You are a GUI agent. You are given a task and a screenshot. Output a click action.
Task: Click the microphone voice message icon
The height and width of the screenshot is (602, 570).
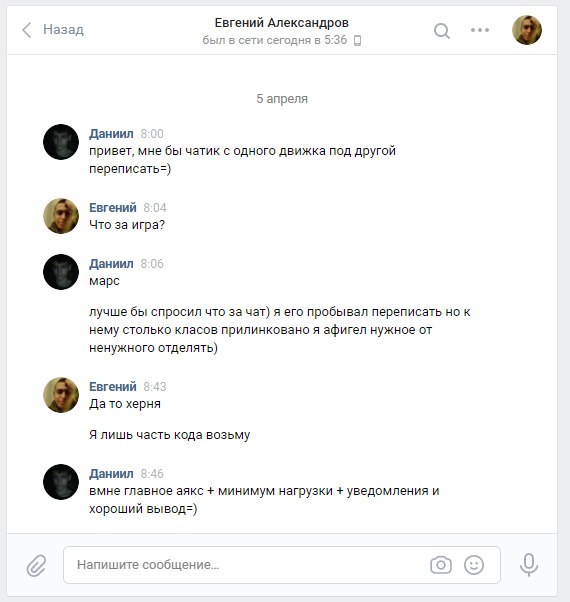529,565
